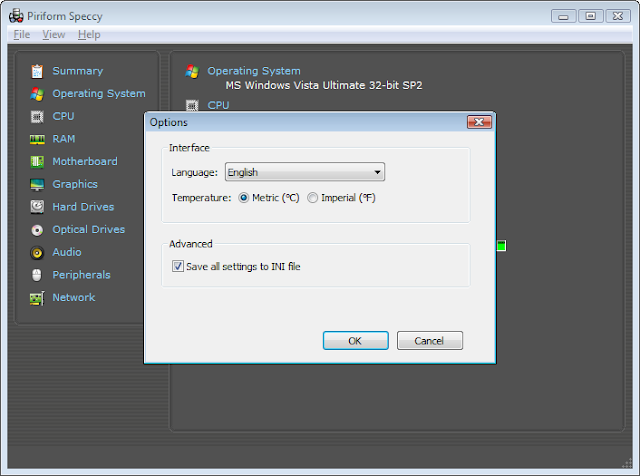Click the Operating System Windows flag sidebar icon
Screen dimensions: 640x476
pyautogui.click(x=37, y=94)
